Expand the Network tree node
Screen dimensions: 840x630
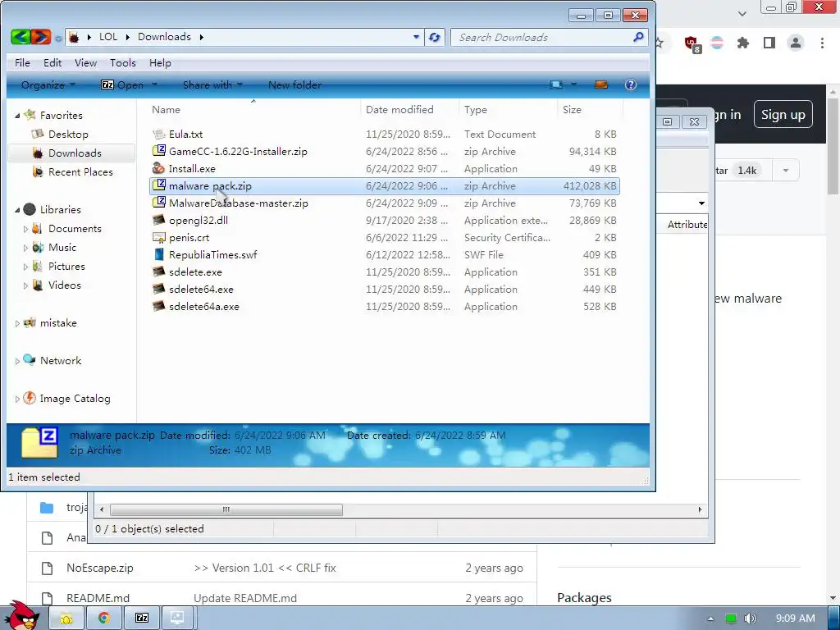[17, 361]
